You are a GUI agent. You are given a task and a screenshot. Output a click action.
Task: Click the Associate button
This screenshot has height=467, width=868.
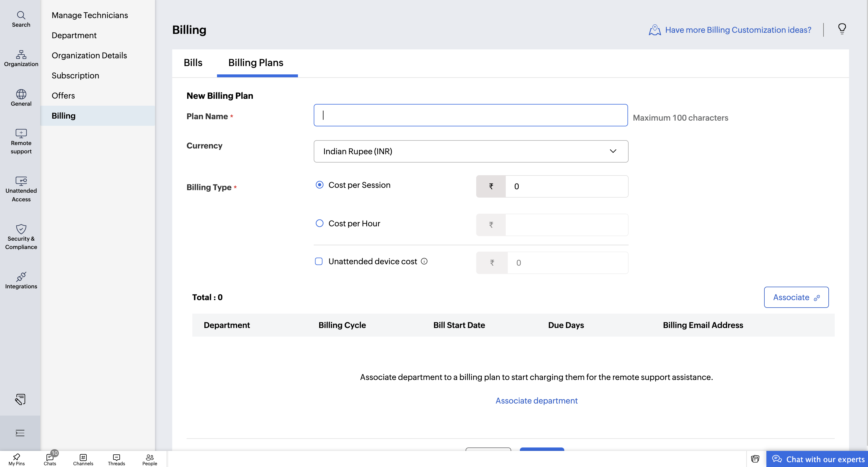[796, 297]
